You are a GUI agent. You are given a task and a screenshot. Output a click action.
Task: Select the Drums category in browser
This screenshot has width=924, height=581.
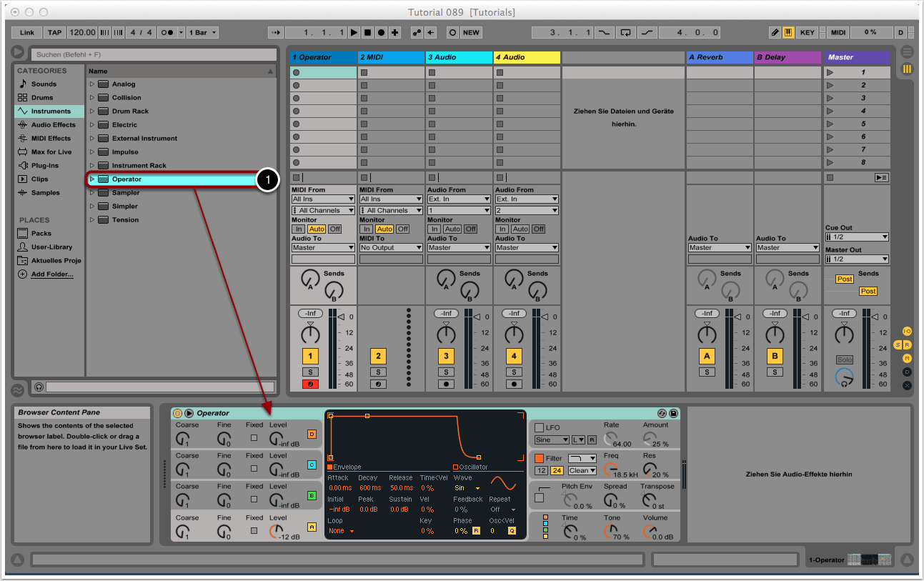tap(42, 98)
